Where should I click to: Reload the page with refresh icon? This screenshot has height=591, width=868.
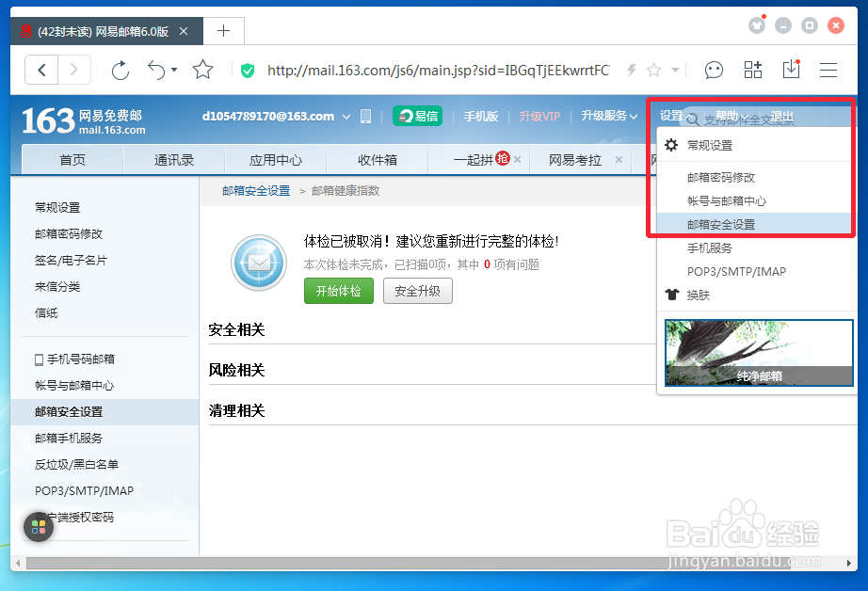click(121, 71)
